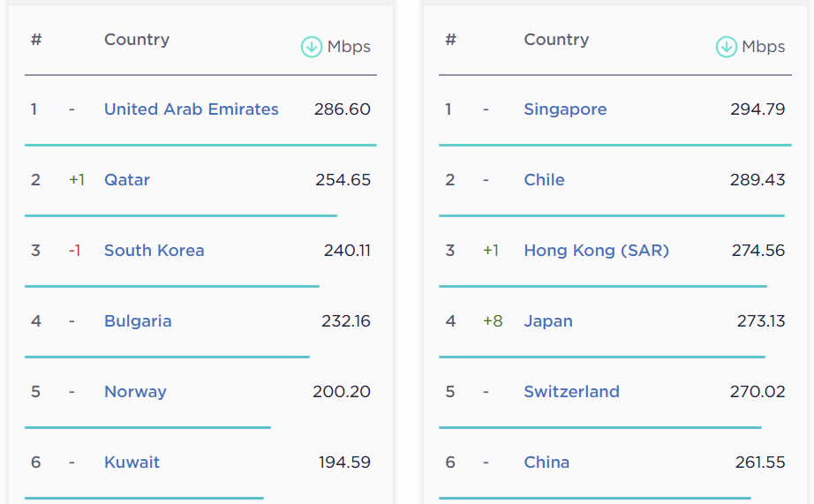Screen dimensions: 814x504
Task: Open Singapore country link
Action: [565, 109]
